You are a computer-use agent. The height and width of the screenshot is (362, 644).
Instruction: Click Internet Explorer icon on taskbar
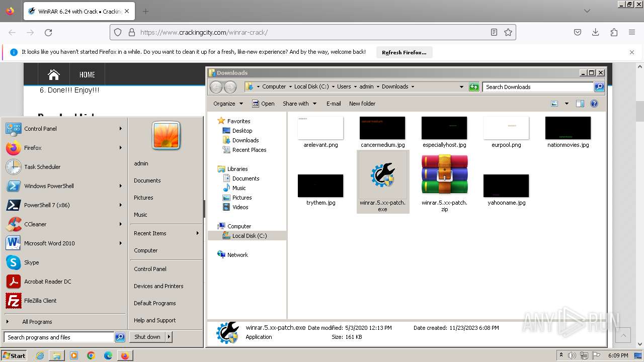point(40,355)
